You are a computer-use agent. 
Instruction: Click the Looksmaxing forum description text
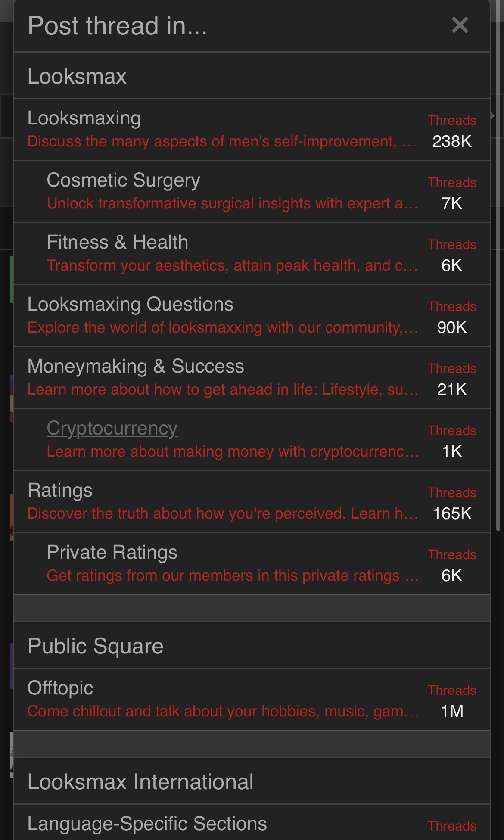point(222,141)
